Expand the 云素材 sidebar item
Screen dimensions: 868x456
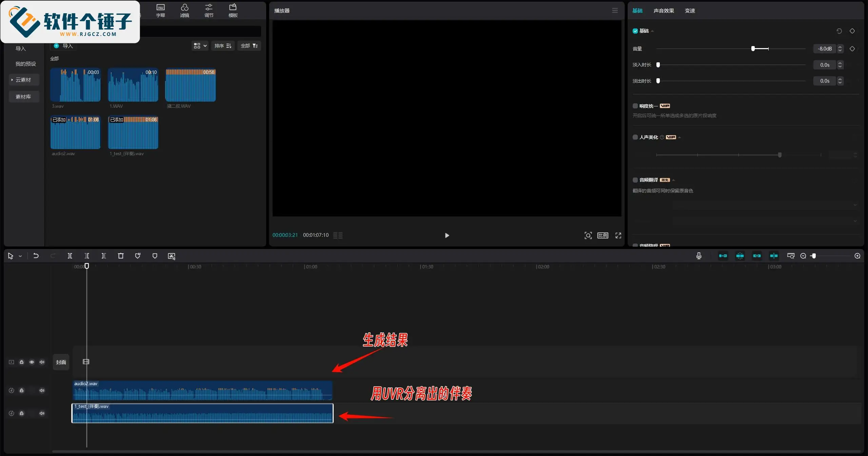pos(23,80)
